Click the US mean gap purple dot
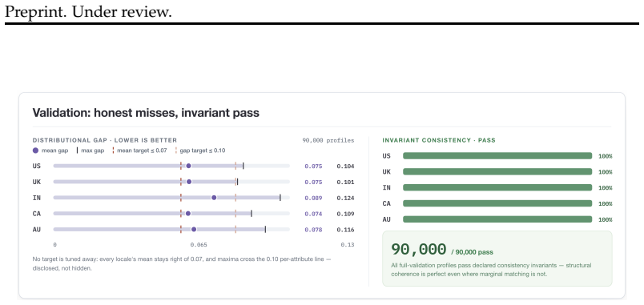Viewport: 644px width, 305px height. [x=188, y=166]
